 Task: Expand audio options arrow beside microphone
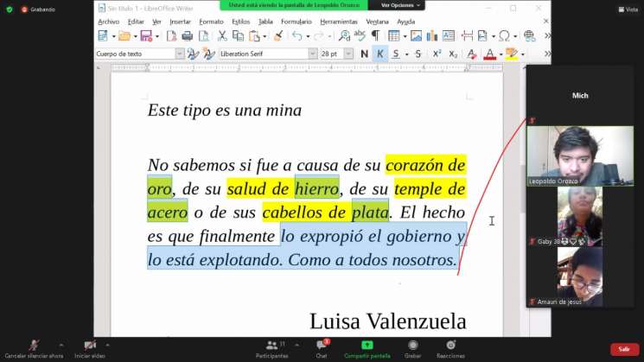coord(61,346)
